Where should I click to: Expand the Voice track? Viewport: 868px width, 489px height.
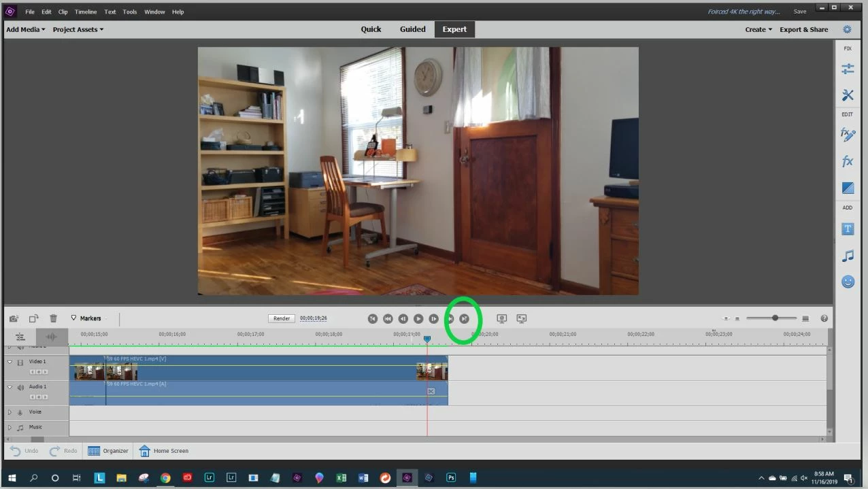pos(10,412)
